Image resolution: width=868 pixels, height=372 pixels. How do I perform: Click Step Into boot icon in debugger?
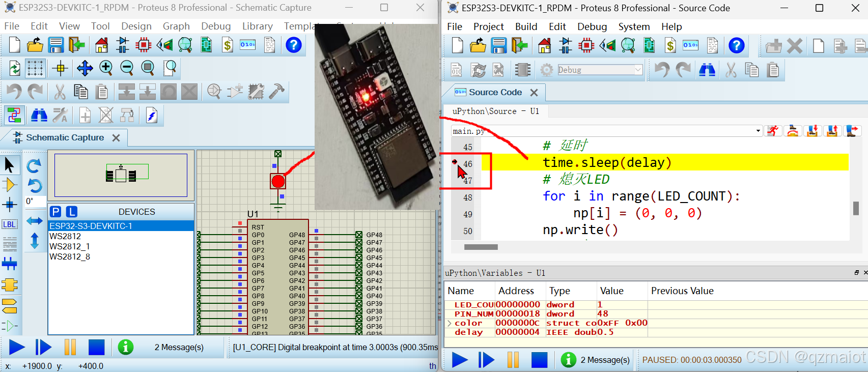pos(813,131)
